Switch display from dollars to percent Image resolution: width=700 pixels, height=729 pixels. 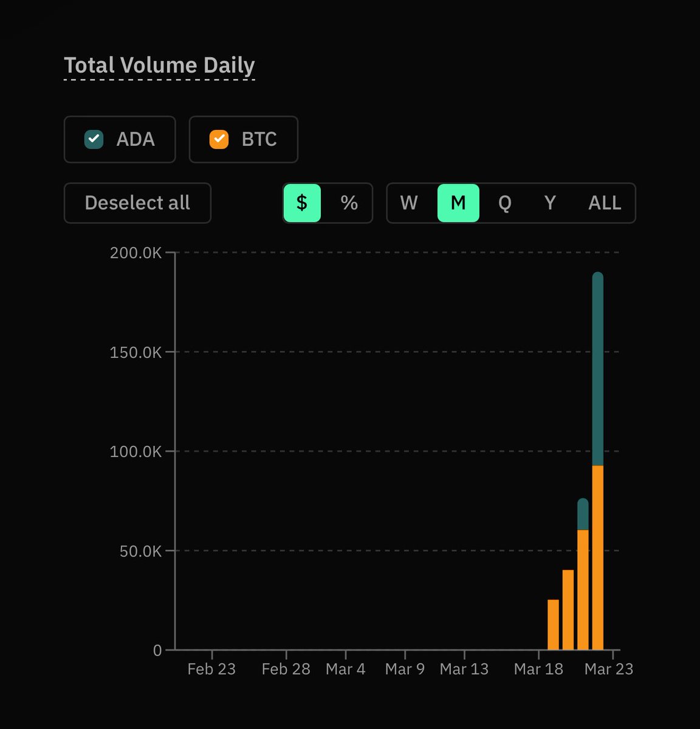pyautogui.click(x=349, y=203)
